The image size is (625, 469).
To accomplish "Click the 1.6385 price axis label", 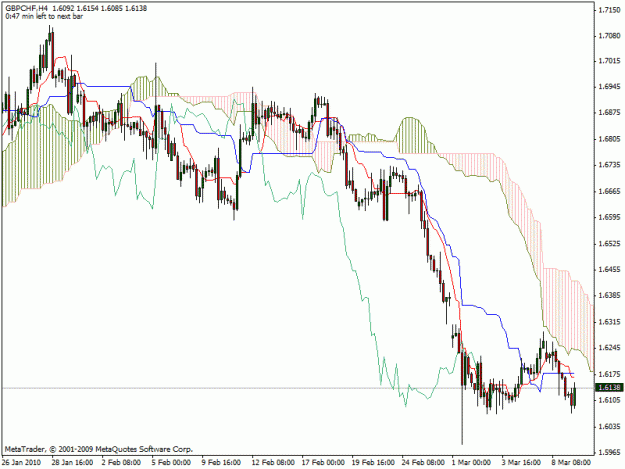I will pyautogui.click(x=609, y=296).
